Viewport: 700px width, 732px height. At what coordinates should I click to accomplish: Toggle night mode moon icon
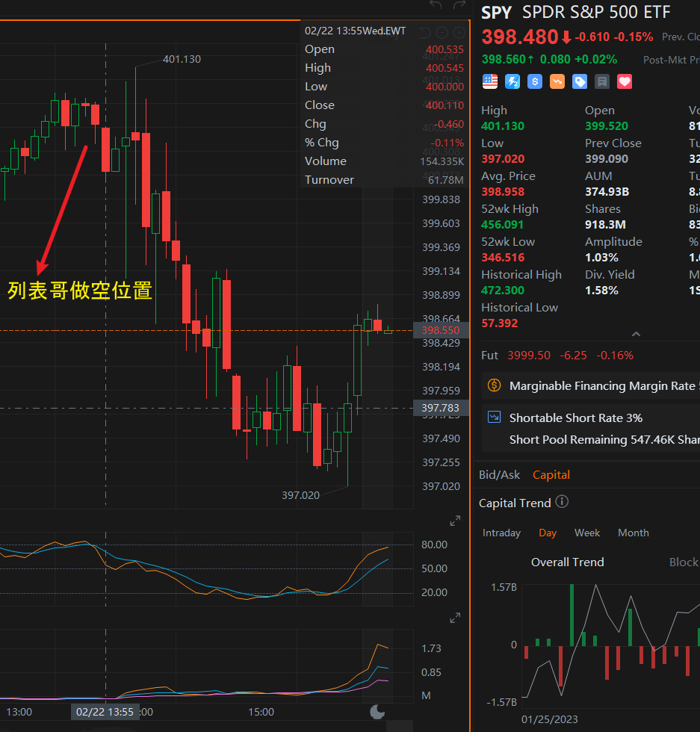[377, 712]
